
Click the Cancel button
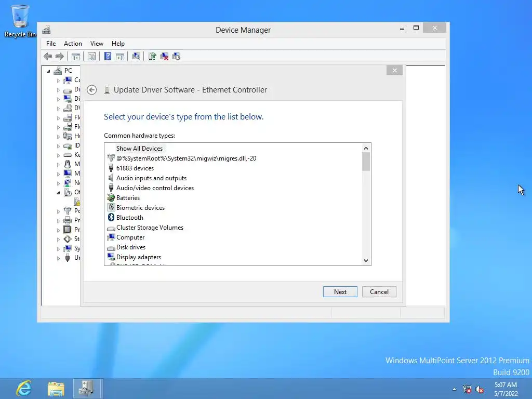point(379,292)
